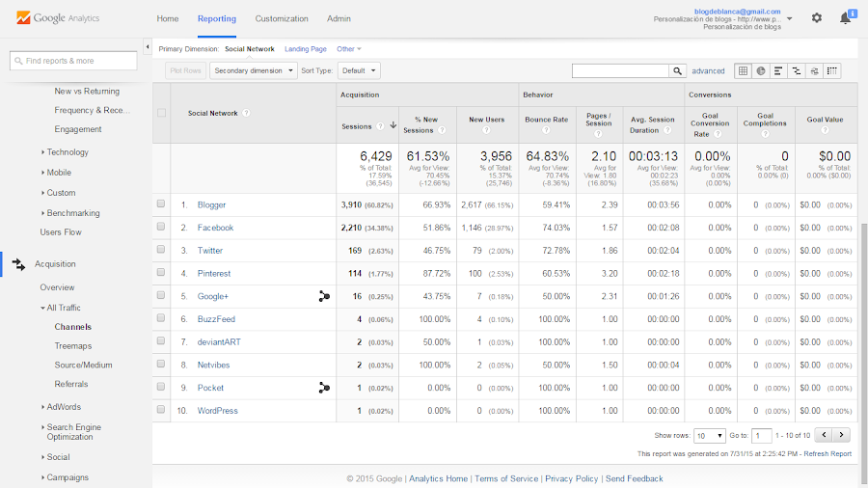Click the search magnifier button in table filter
Image resolution: width=868 pixels, height=488 pixels.
tap(678, 70)
